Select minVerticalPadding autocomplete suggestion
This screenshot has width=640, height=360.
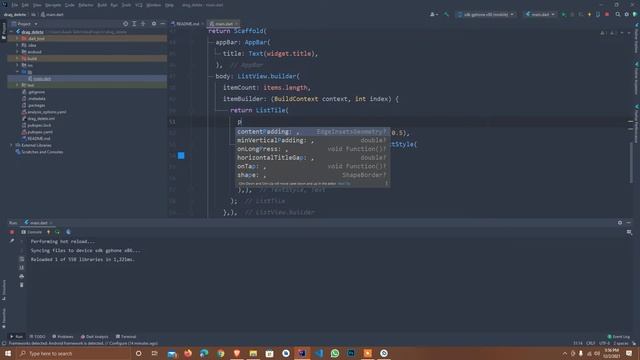pos(312,140)
